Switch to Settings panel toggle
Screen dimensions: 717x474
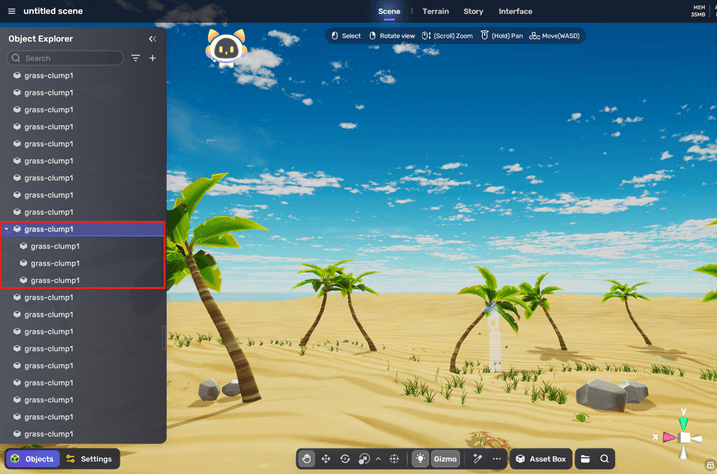pos(89,459)
